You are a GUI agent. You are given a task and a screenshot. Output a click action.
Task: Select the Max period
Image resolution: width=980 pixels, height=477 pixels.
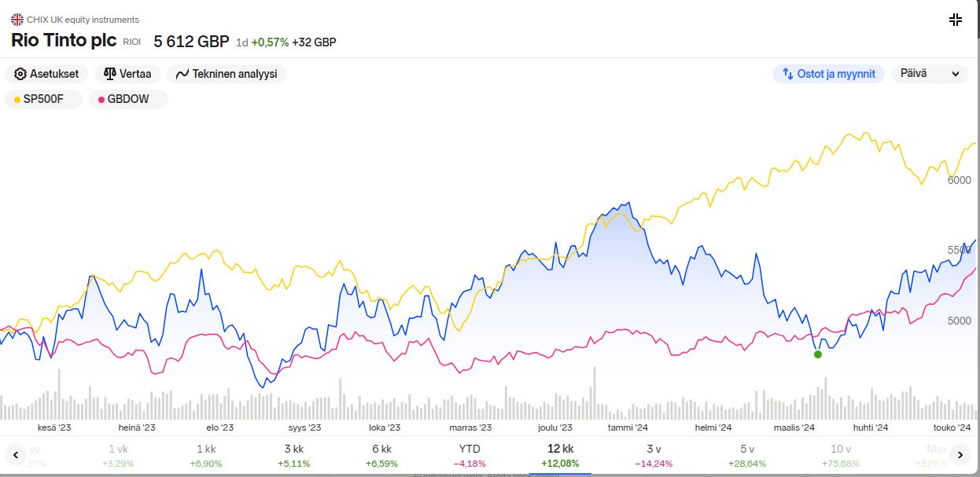coord(937,456)
